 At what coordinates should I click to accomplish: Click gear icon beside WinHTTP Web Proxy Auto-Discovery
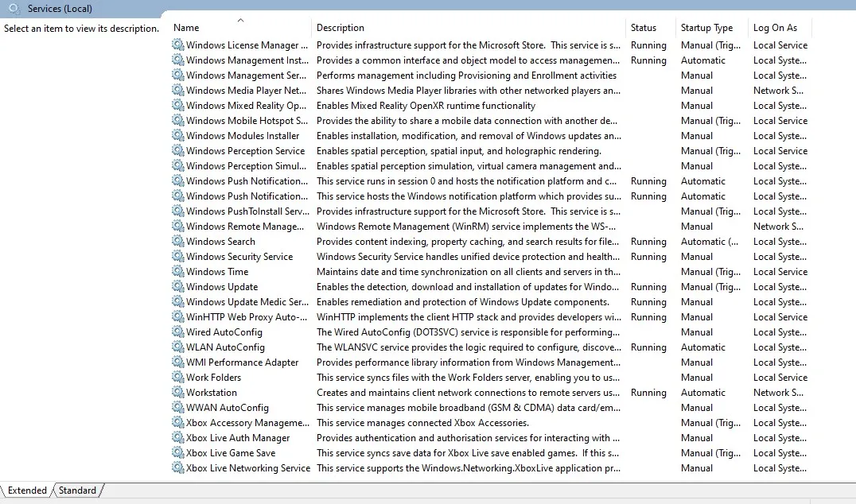click(x=178, y=316)
